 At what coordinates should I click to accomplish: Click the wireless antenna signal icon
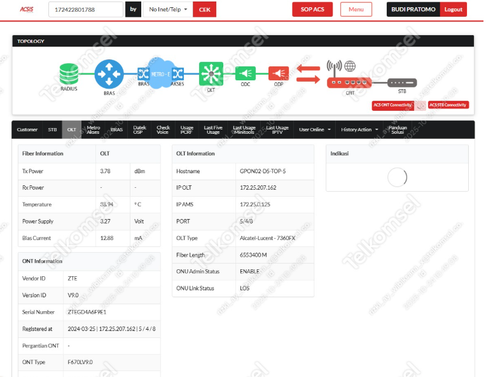tap(334, 67)
